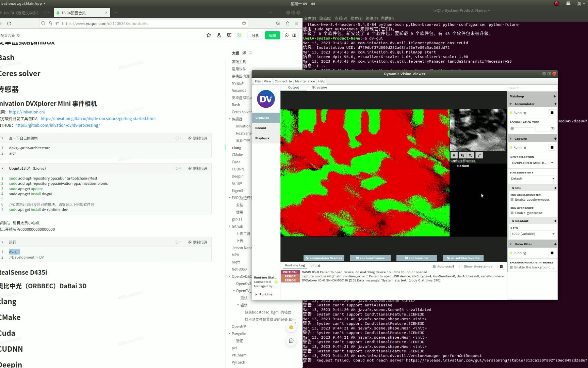Toggle capture/imu output checkbox
The width and height of the screenshot is (588, 368).
(x=406, y=258)
